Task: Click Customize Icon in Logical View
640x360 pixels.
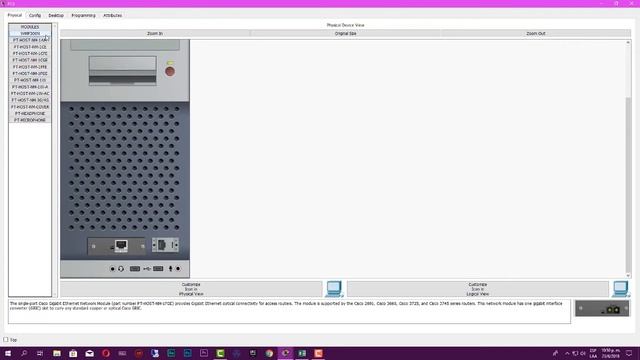Action: pos(478,289)
